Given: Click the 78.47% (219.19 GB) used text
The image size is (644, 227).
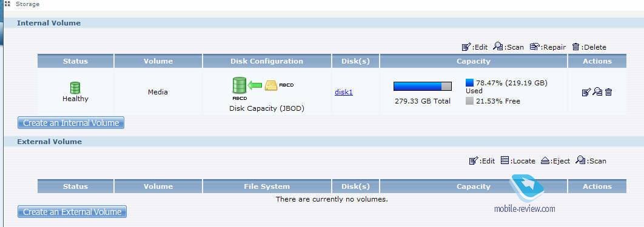Looking at the screenshot, I should [512, 83].
